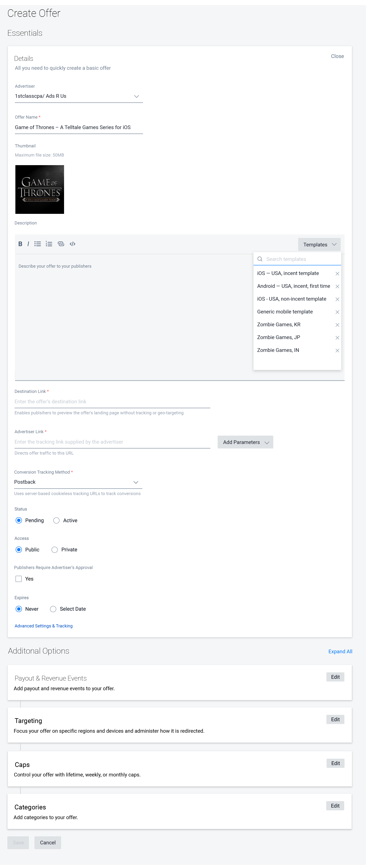The image size is (366, 868).
Task: Click Expand All options
Action: coord(340,652)
